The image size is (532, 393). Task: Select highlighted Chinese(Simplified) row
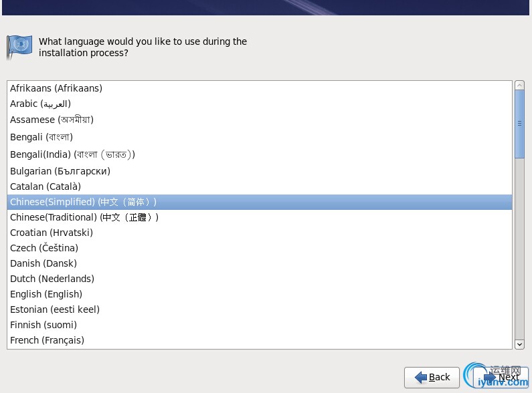[259, 202]
